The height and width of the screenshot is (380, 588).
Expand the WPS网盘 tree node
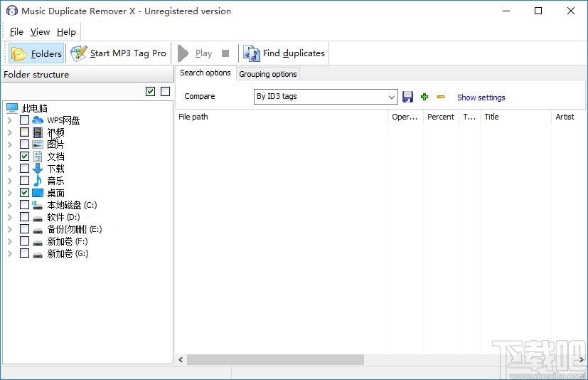(x=10, y=120)
